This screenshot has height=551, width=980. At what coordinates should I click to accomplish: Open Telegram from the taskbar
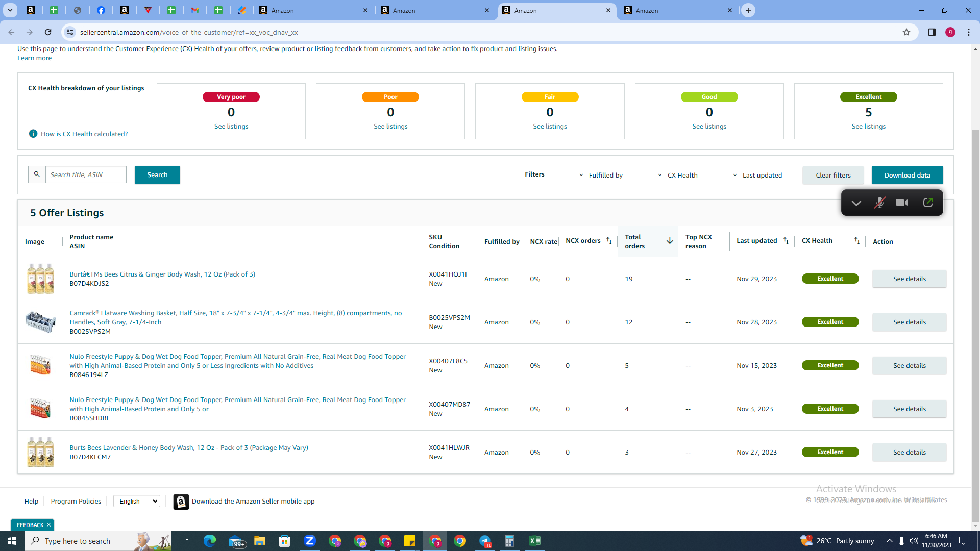485,541
